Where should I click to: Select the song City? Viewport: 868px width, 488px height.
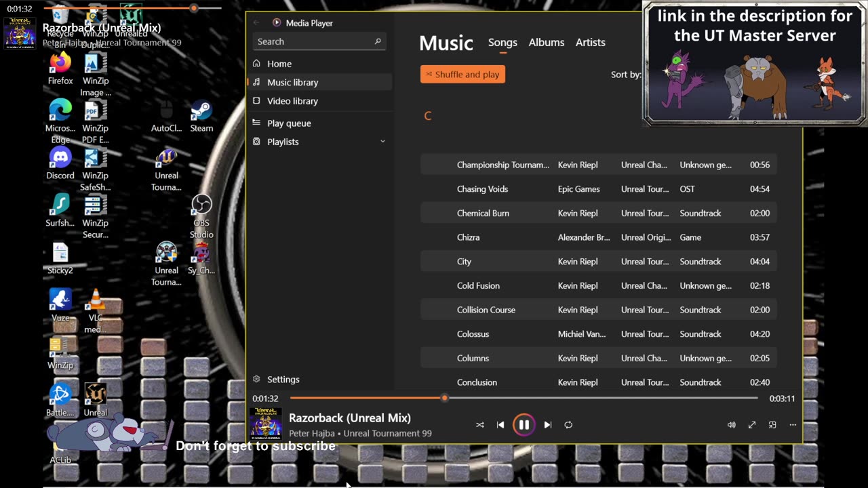point(599,262)
